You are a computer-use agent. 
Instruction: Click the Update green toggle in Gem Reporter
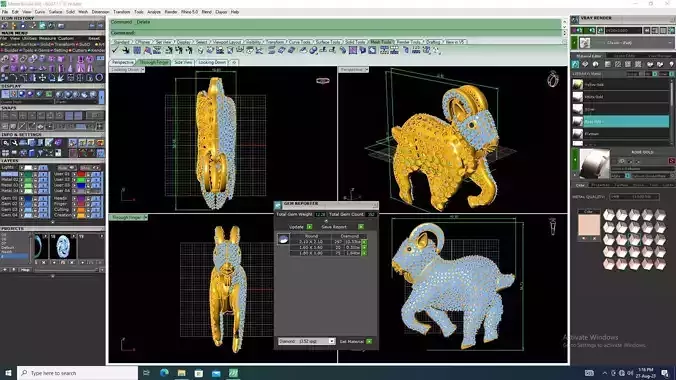309,226
